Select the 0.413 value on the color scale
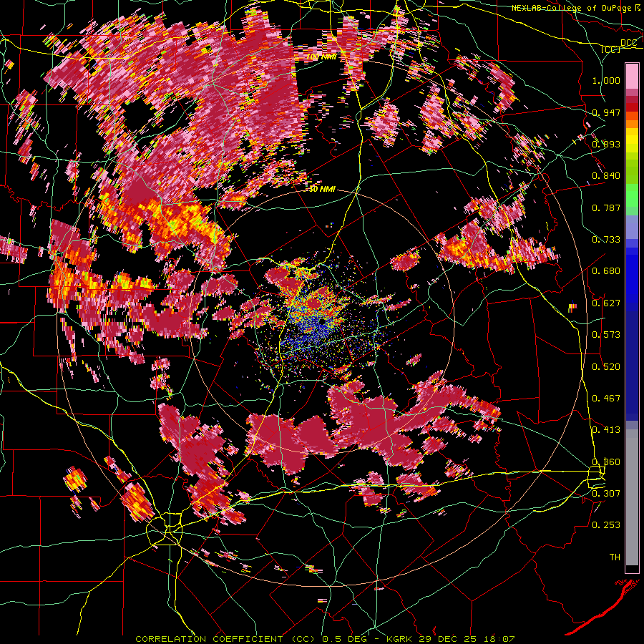644x644 pixels. click(x=606, y=430)
